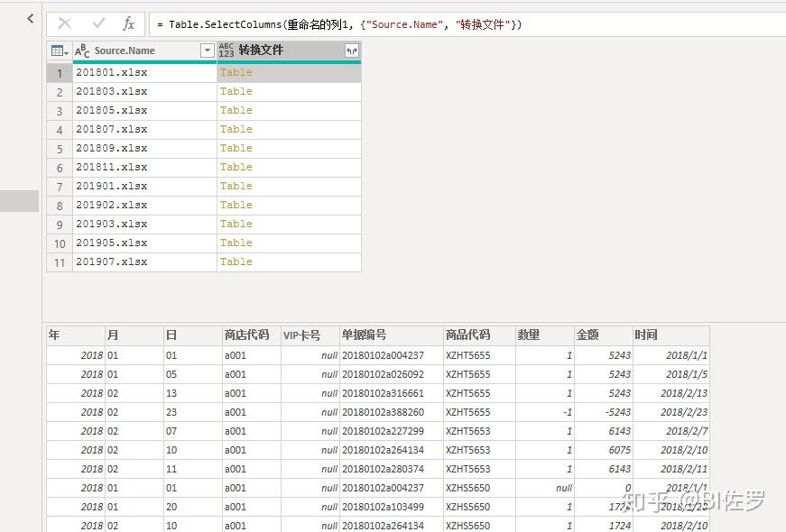
Task: Select row number 6 header
Action: coord(60,168)
